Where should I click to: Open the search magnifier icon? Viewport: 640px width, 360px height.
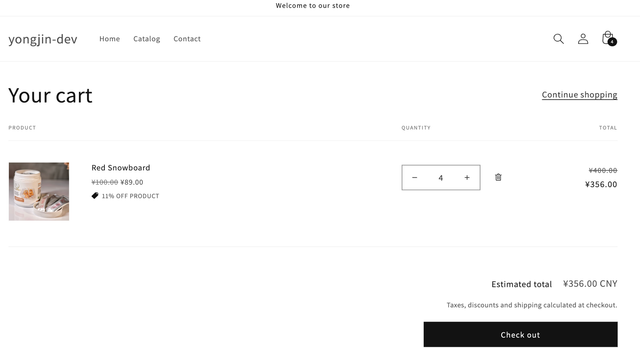[x=558, y=39]
